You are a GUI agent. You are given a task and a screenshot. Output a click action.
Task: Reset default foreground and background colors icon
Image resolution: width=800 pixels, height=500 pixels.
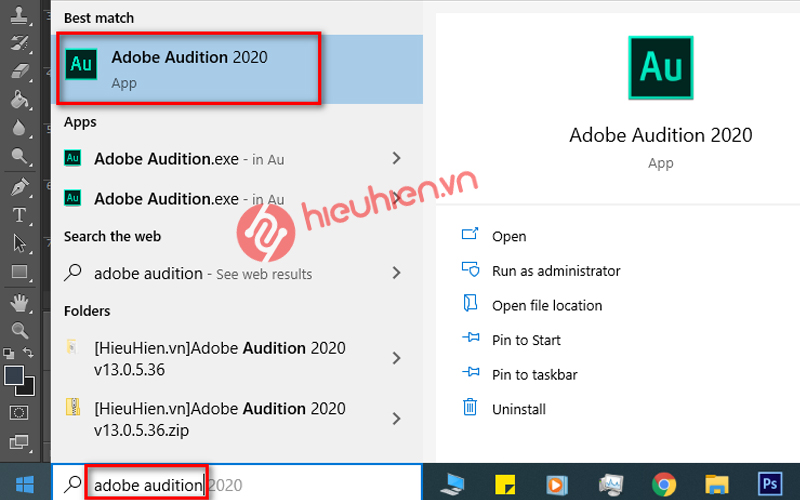pyautogui.click(x=9, y=353)
